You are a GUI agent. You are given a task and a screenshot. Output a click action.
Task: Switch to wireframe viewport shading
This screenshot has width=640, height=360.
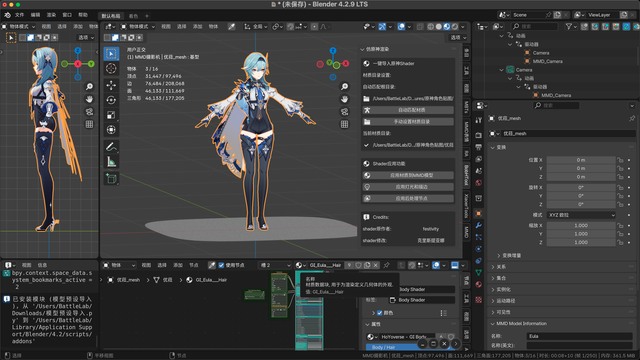[x=431, y=27]
